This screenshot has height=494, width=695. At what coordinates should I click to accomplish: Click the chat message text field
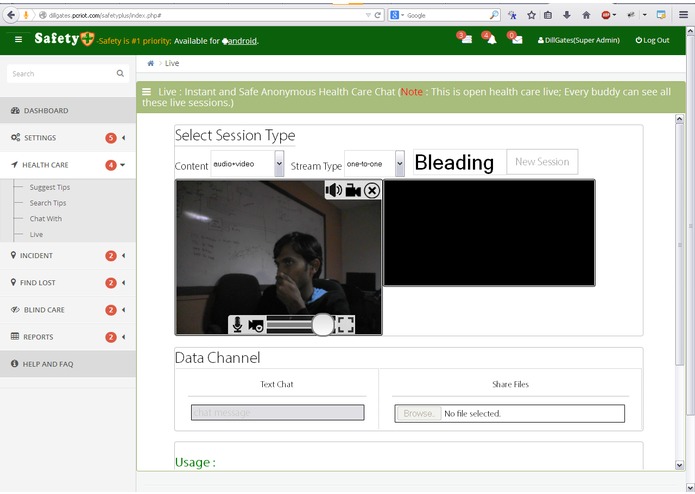(278, 412)
